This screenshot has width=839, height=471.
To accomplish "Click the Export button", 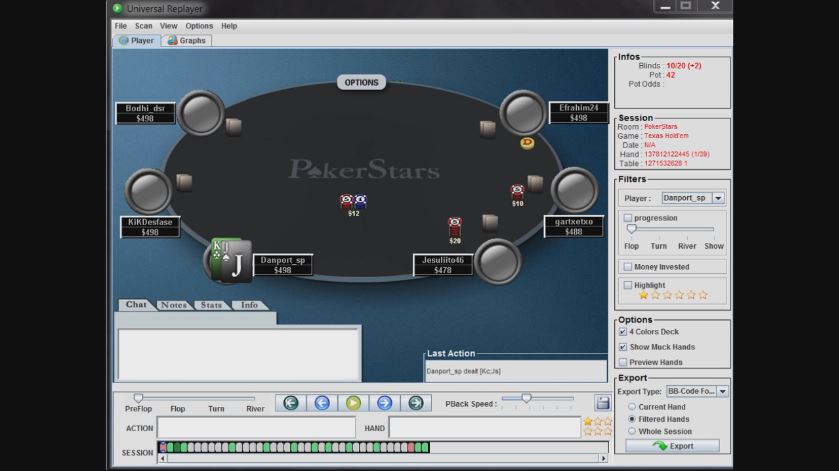I will coord(673,446).
